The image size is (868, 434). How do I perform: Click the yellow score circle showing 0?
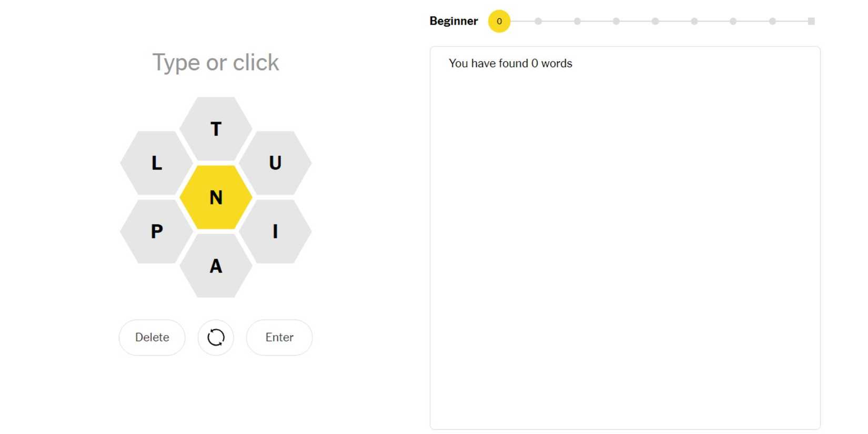point(499,21)
